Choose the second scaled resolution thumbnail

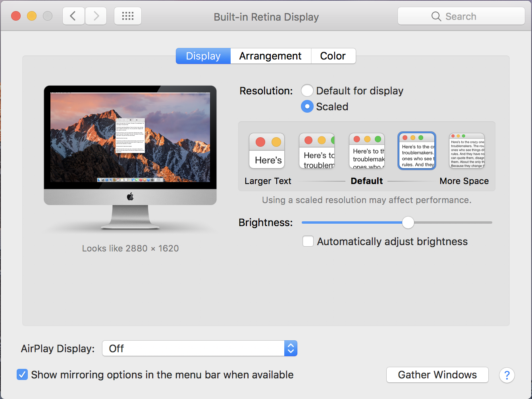tap(317, 151)
